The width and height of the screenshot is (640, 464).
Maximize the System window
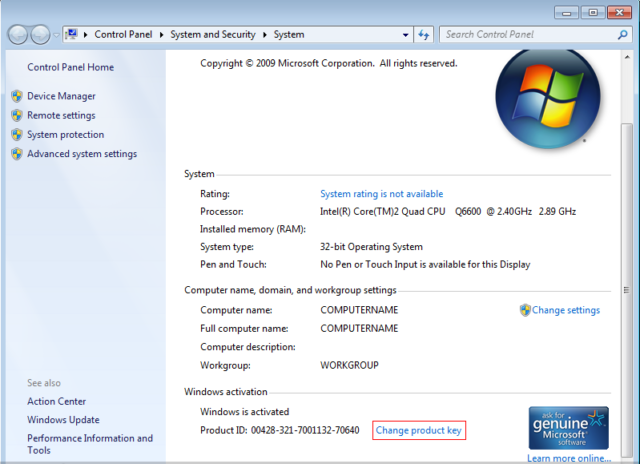click(x=593, y=13)
